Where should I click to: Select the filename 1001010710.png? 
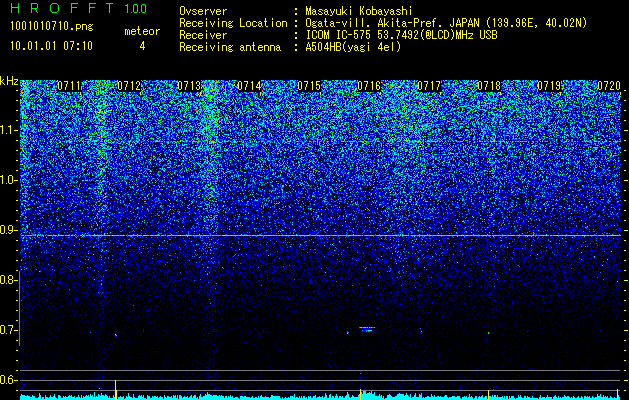52,27
